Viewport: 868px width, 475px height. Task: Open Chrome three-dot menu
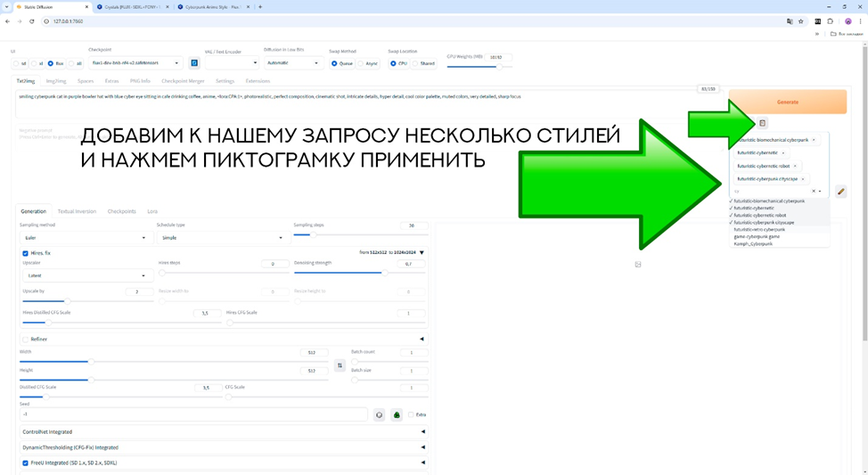(x=860, y=21)
